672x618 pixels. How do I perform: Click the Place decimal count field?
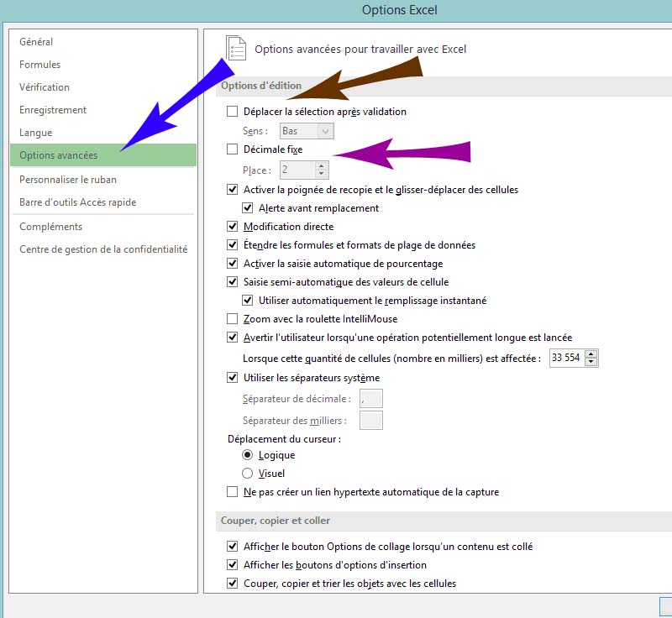point(298,170)
